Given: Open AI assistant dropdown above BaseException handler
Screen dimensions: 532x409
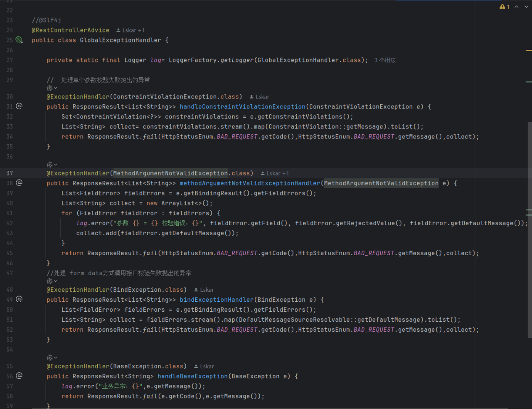Looking at the screenshot, I should (x=52, y=357).
